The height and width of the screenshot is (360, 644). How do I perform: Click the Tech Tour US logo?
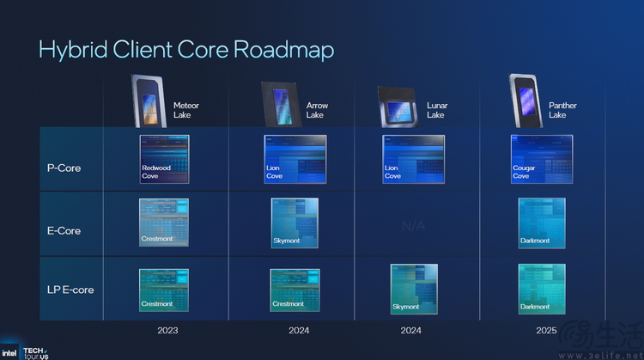(x=36, y=352)
